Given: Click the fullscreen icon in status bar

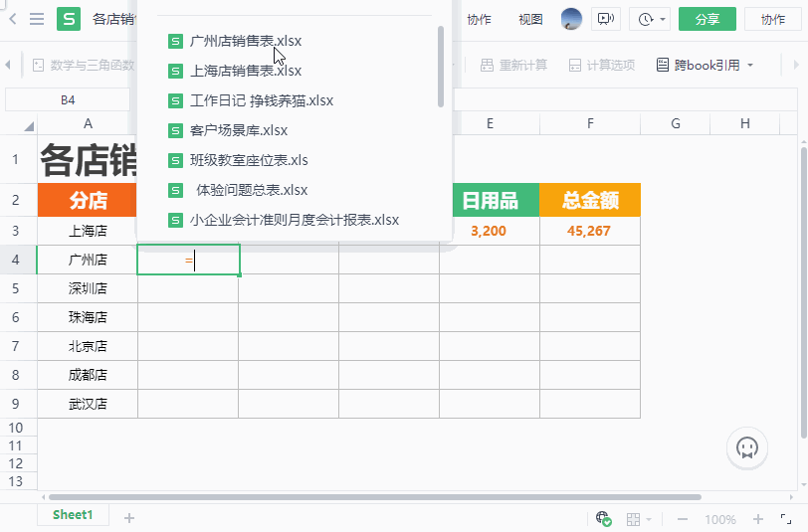Looking at the screenshot, I should point(787,519).
